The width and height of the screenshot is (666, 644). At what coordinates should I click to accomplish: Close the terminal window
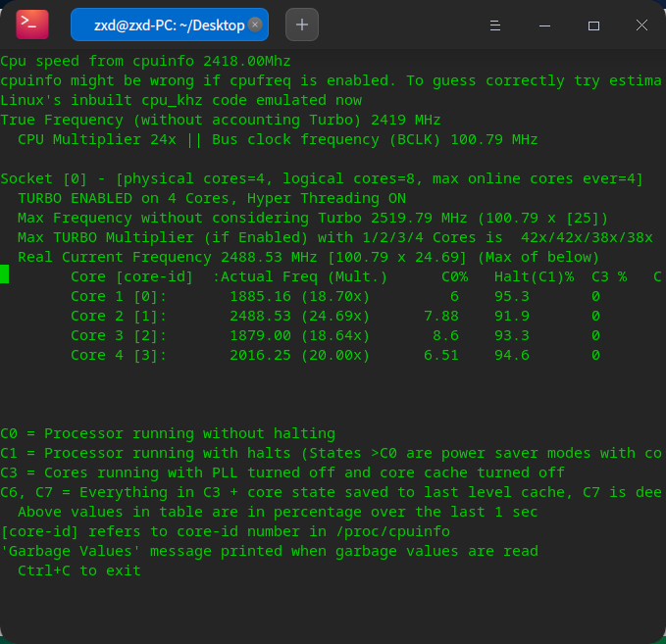point(640,25)
